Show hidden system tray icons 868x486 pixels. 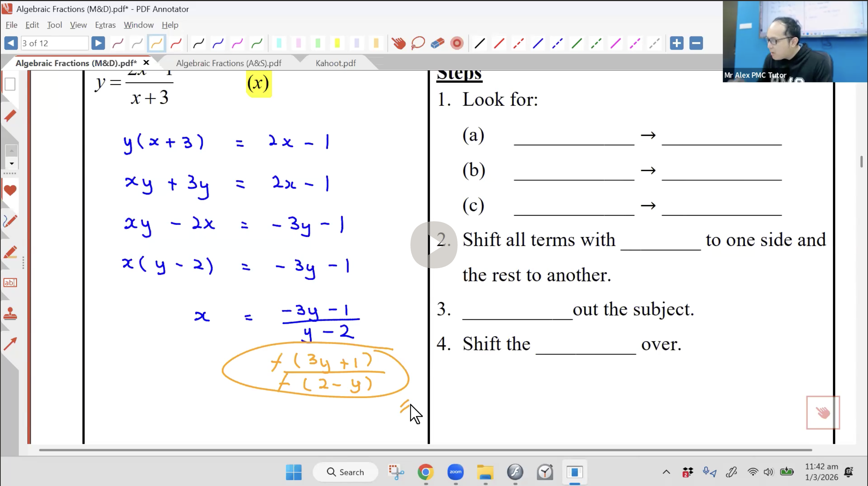(x=666, y=472)
